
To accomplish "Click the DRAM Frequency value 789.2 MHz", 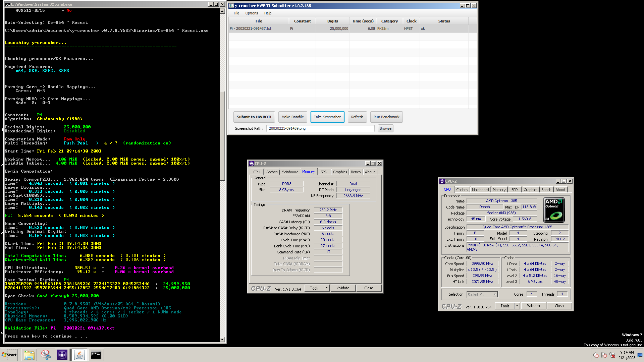I will (x=328, y=210).
